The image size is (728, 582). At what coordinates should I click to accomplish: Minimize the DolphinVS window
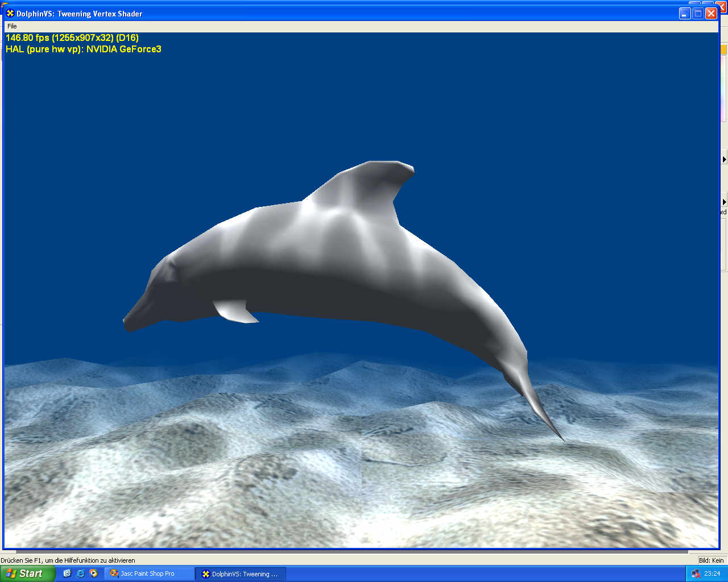coord(685,14)
